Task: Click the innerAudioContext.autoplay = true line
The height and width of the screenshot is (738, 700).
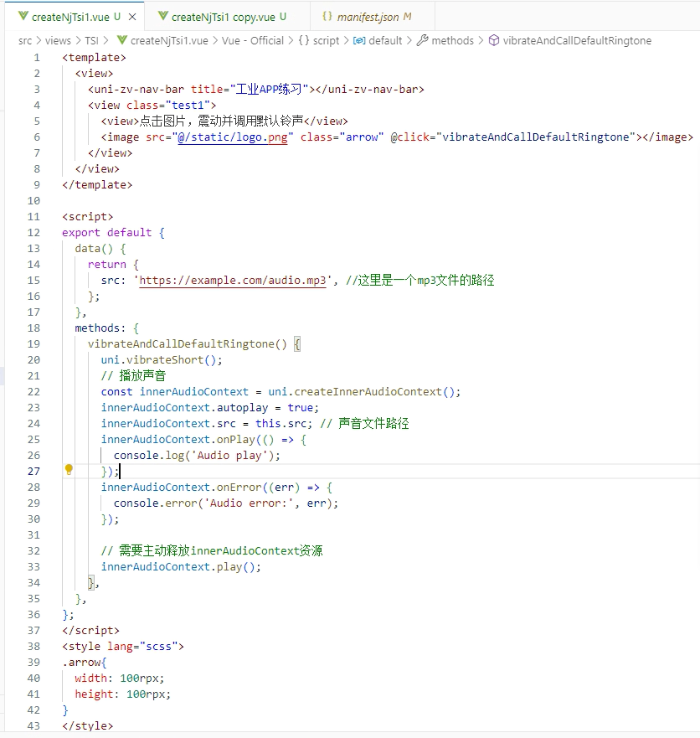Action: tap(210, 408)
